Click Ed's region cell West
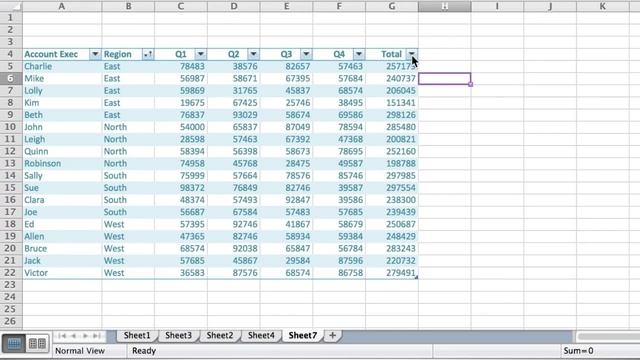 pos(128,224)
